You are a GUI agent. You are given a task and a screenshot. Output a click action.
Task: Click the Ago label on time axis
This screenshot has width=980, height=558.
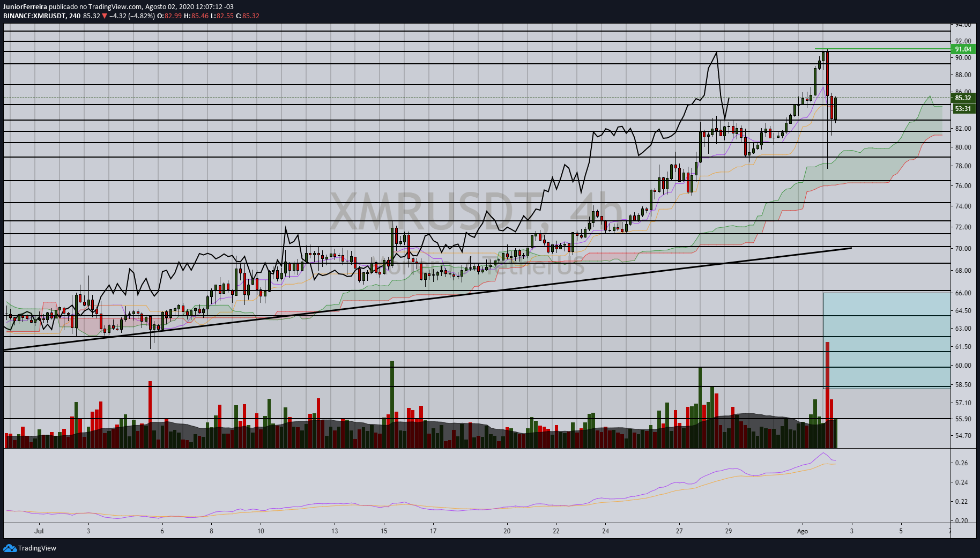click(x=802, y=531)
